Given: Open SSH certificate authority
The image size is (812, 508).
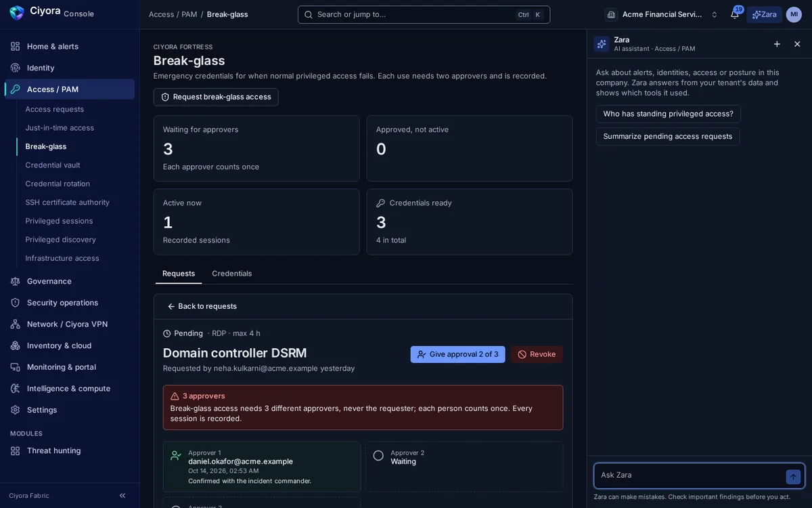Looking at the screenshot, I should click(67, 203).
